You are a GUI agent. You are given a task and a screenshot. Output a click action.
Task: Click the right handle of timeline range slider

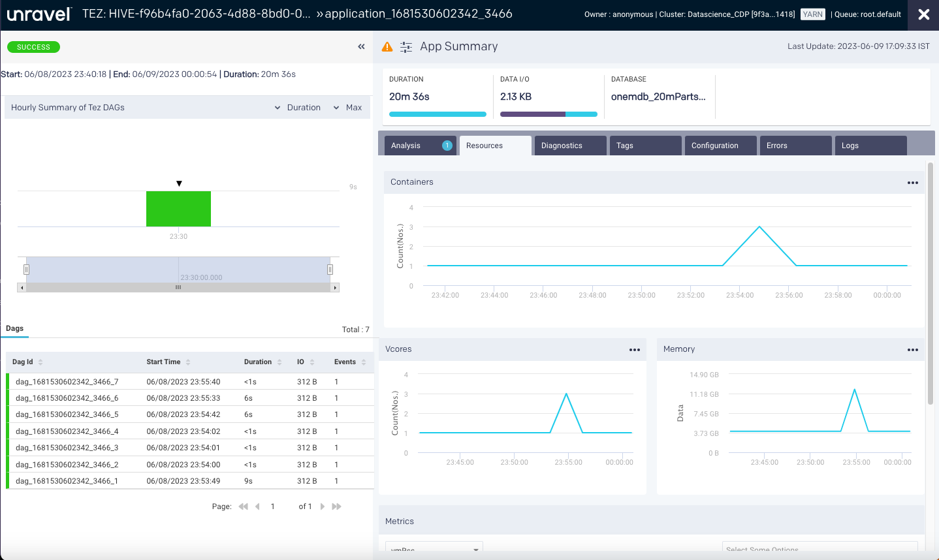tap(330, 270)
